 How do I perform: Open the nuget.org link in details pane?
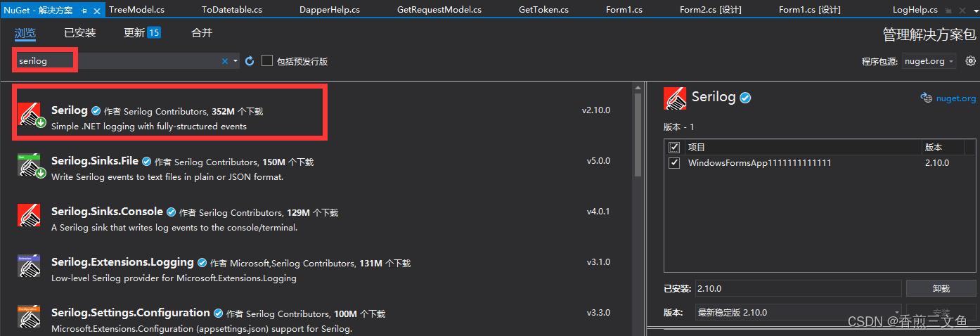[956, 98]
